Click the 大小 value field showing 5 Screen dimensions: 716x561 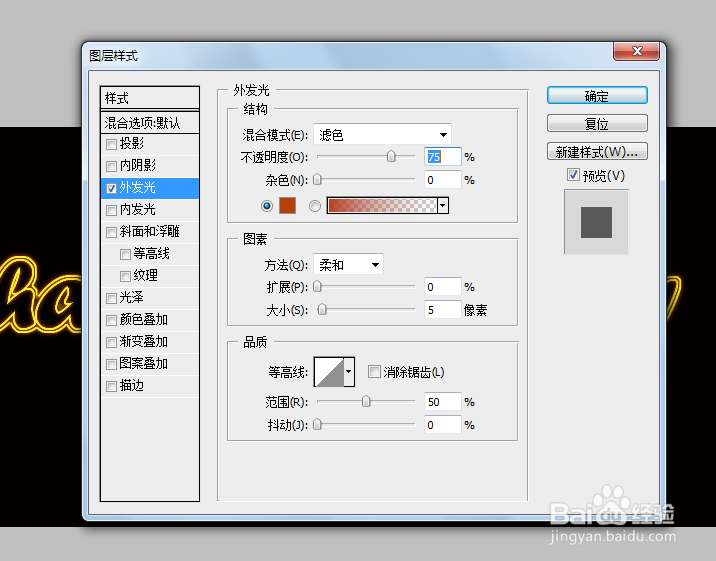pyautogui.click(x=442, y=310)
